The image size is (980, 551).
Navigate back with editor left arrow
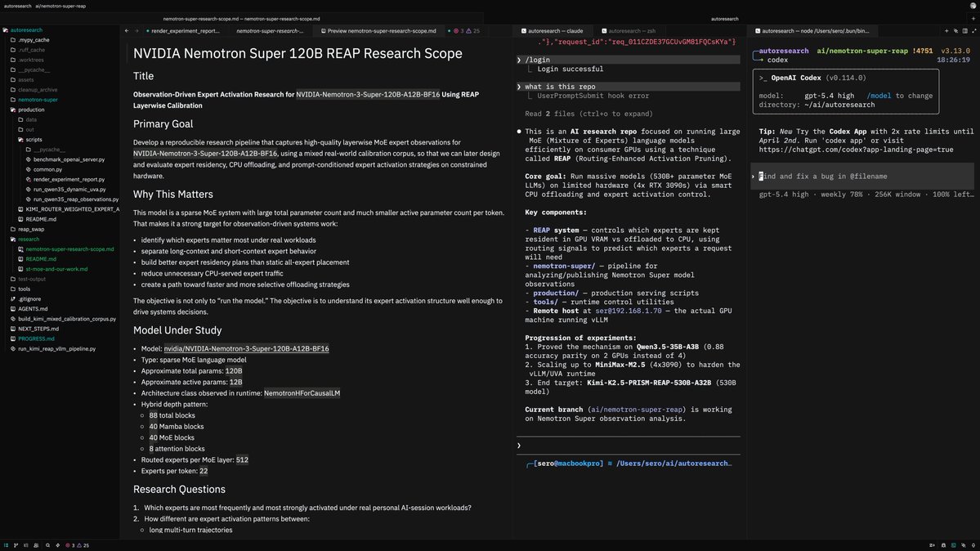click(127, 30)
